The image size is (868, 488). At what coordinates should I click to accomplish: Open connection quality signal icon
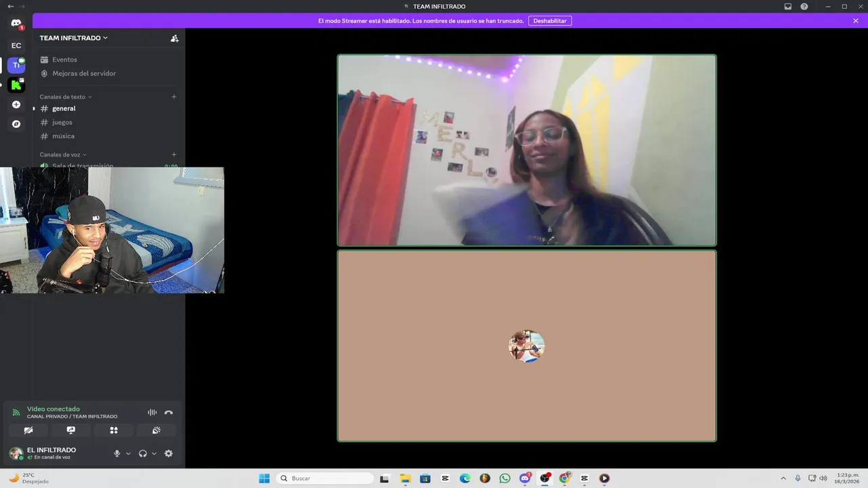pyautogui.click(x=16, y=412)
